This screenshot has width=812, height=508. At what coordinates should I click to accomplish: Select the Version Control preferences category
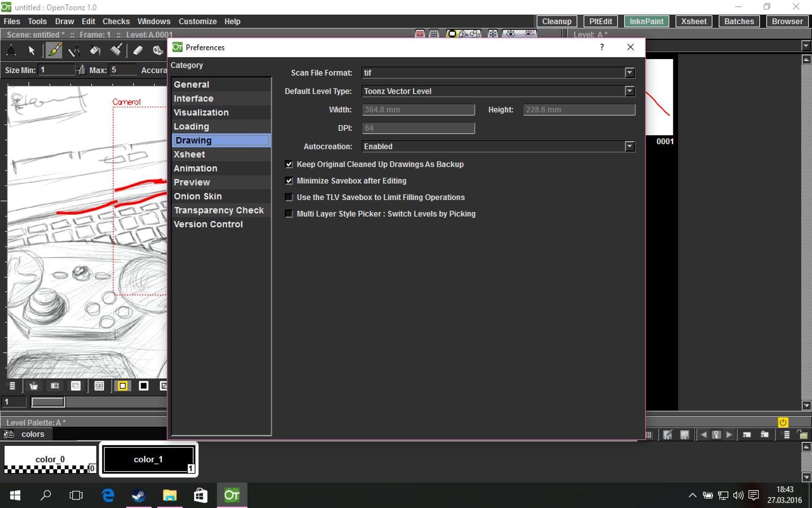coord(221,224)
